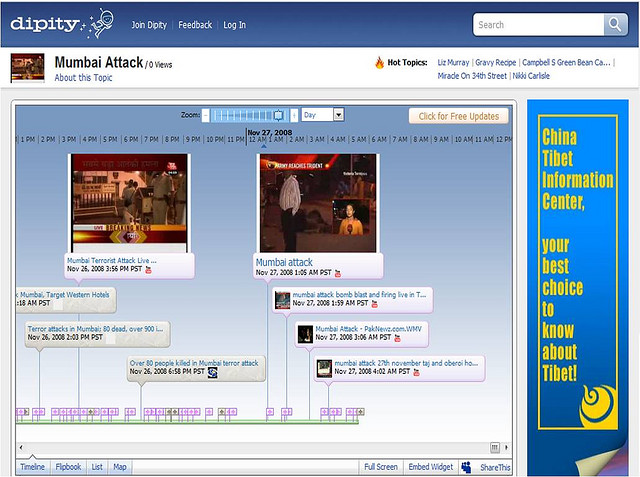Click the Full Screen button
Viewport: 640px width, 477px height.
(380, 467)
